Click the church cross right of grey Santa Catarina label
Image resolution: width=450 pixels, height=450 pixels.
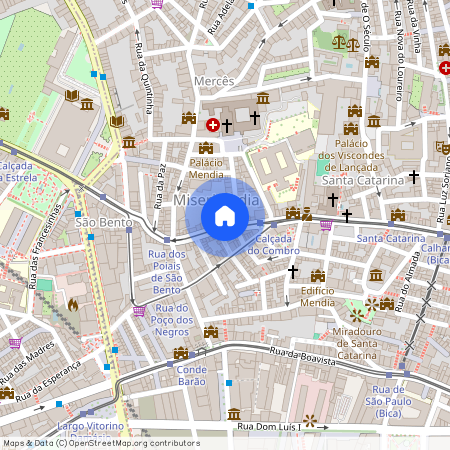click(414, 177)
